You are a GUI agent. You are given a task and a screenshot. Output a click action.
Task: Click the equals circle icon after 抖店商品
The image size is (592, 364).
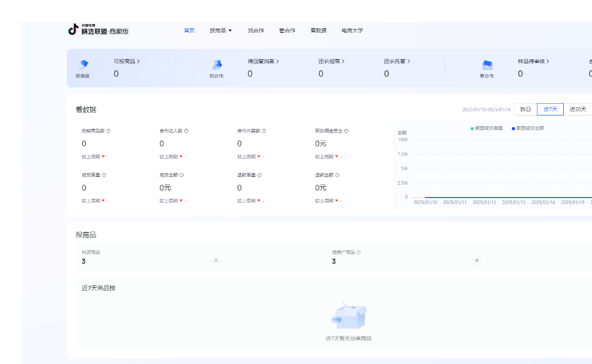pos(216,260)
